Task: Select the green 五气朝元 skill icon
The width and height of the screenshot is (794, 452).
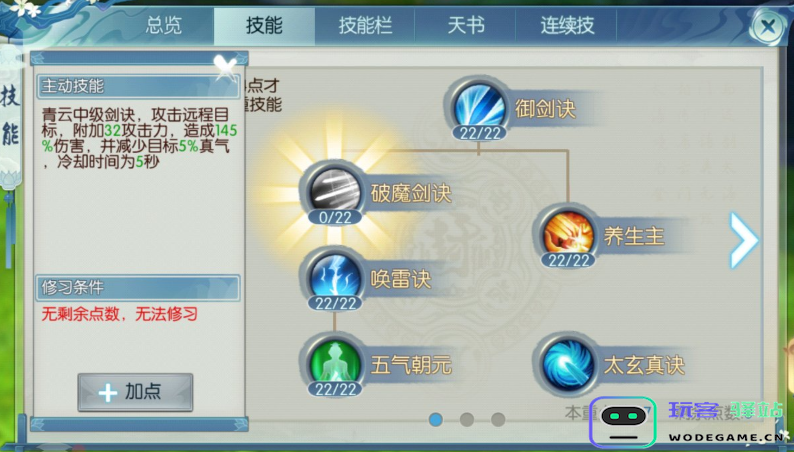Action: pyautogui.click(x=334, y=363)
